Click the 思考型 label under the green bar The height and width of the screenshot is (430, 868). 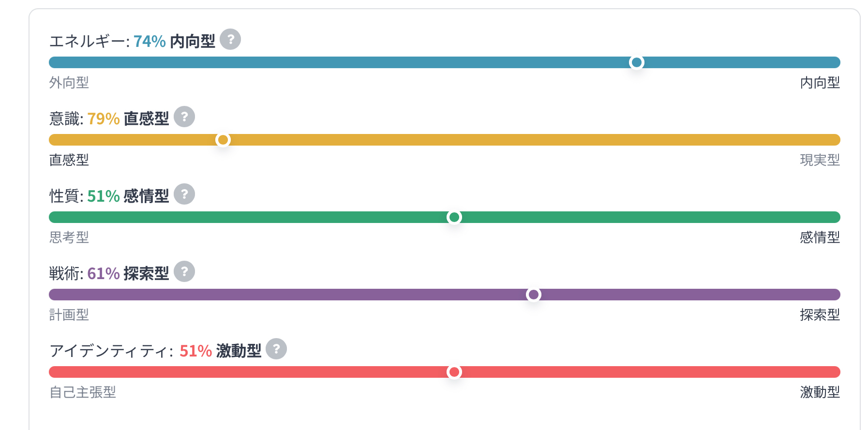[x=69, y=237]
